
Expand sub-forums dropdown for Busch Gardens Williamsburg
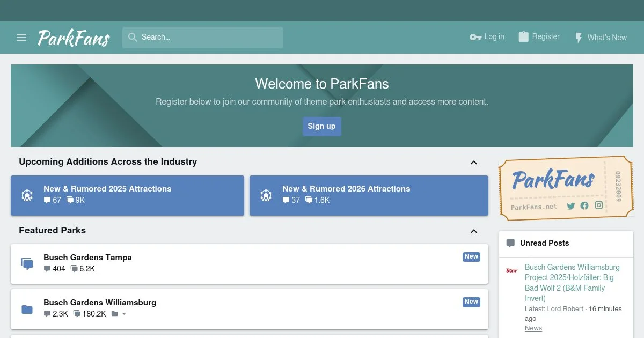(124, 314)
